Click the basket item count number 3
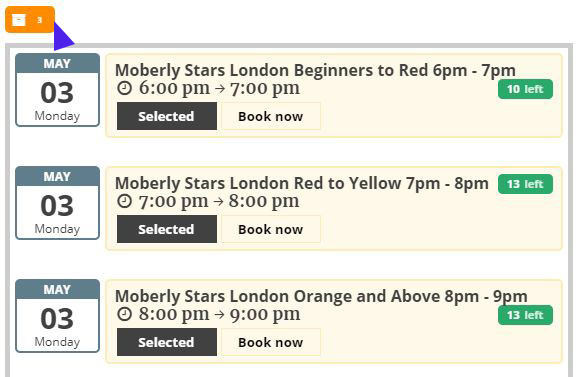 40,20
